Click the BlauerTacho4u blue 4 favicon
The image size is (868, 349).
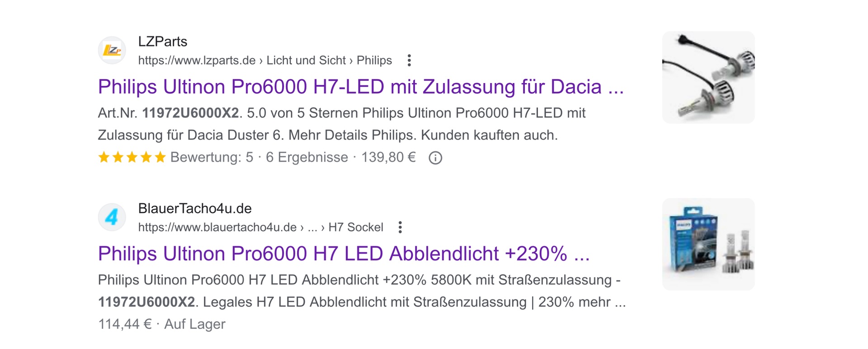[112, 217]
